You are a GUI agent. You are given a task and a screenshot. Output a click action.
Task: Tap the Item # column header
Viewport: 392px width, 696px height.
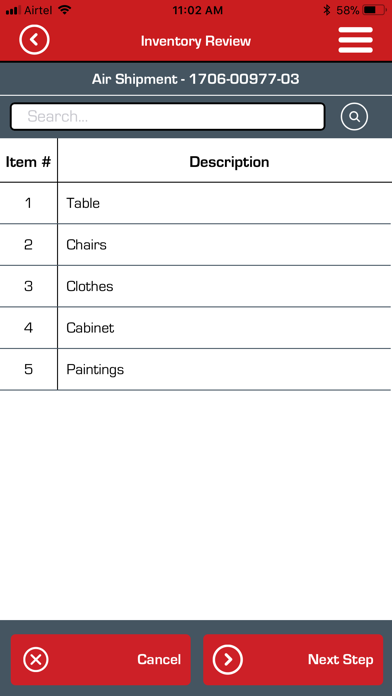coord(28,162)
